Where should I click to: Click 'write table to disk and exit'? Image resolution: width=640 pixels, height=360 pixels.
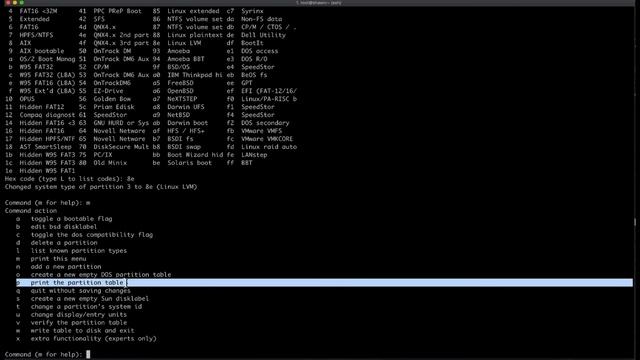pyautogui.click(x=82, y=331)
